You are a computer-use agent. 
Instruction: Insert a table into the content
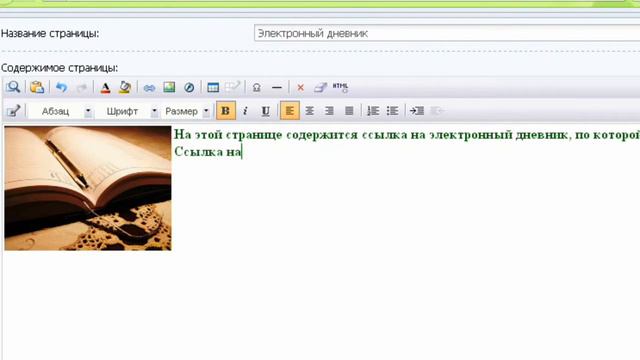click(213, 87)
